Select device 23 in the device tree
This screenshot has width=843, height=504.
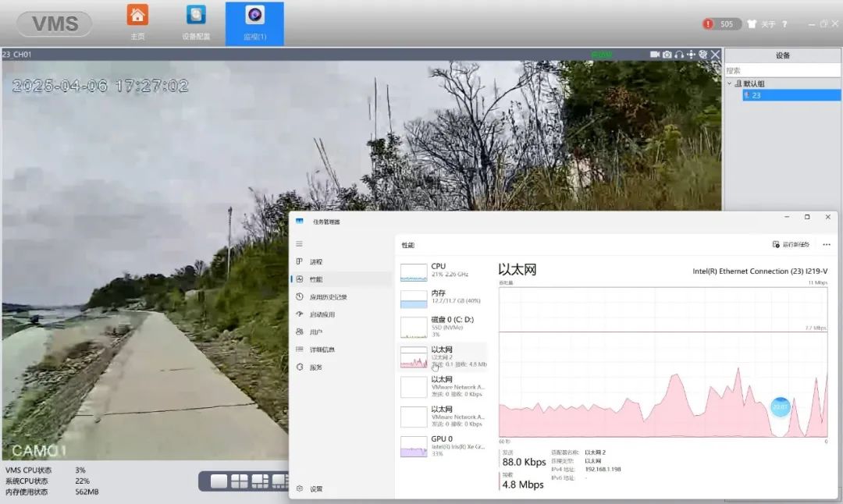(x=791, y=95)
